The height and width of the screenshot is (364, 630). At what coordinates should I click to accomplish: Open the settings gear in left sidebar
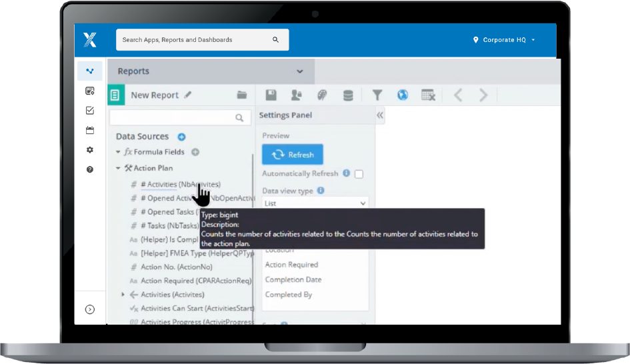[90, 150]
